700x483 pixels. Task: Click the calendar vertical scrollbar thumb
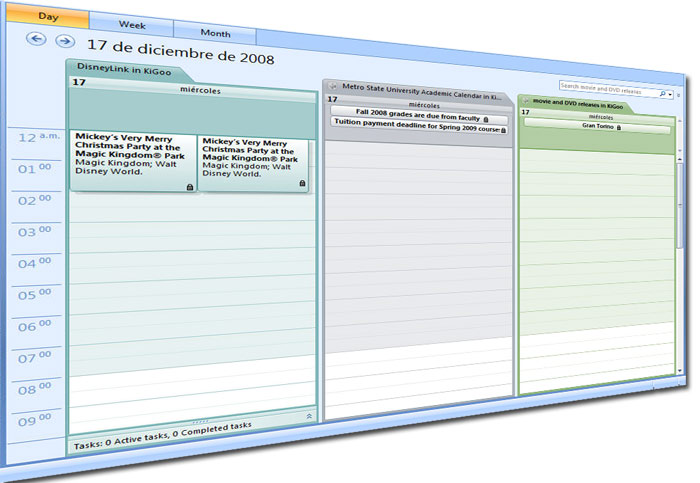click(679, 205)
